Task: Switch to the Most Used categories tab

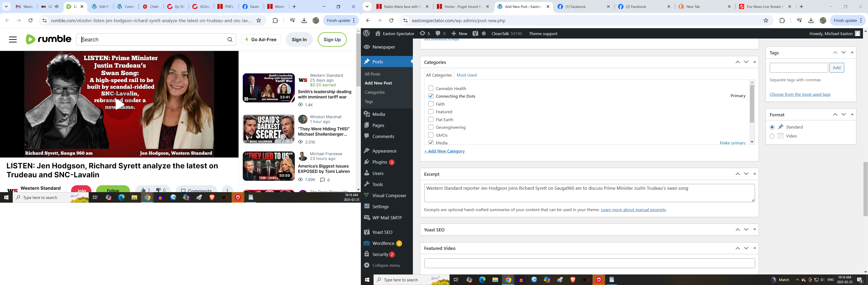Action: coord(466,75)
